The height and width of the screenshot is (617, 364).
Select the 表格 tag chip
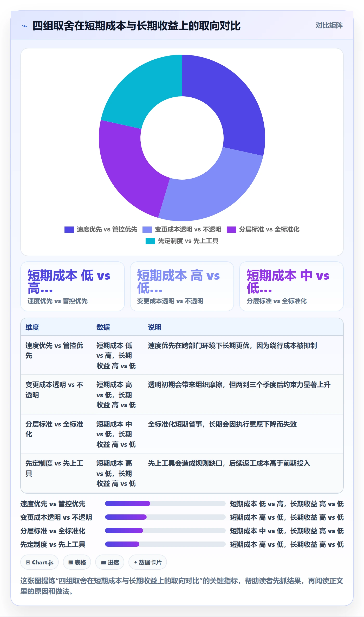click(x=77, y=562)
